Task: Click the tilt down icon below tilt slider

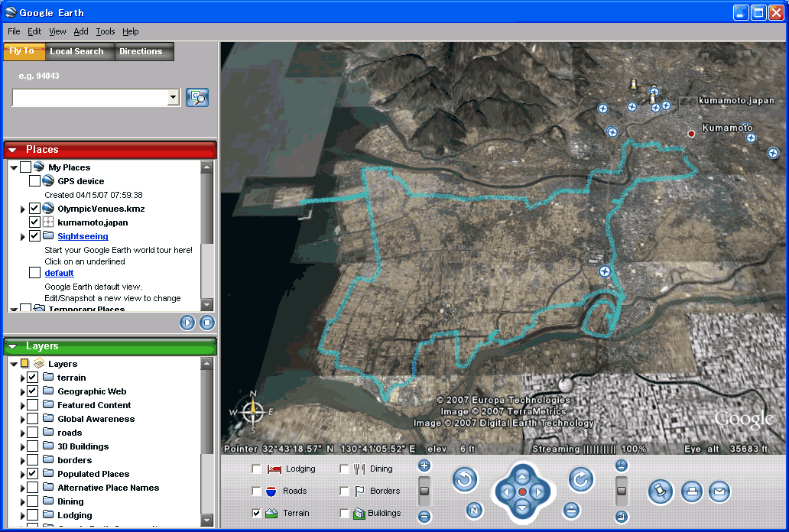Action: 622,517
